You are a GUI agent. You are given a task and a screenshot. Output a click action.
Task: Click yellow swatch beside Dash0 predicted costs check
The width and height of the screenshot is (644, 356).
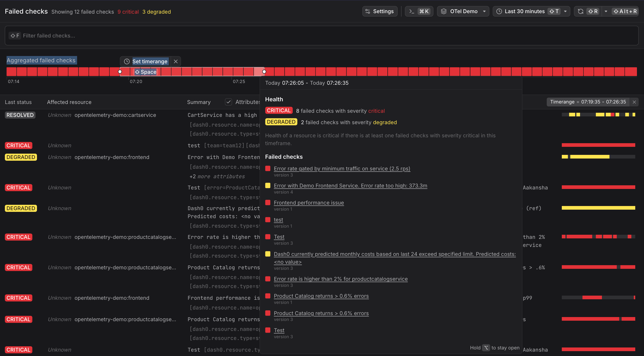pyautogui.click(x=268, y=254)
